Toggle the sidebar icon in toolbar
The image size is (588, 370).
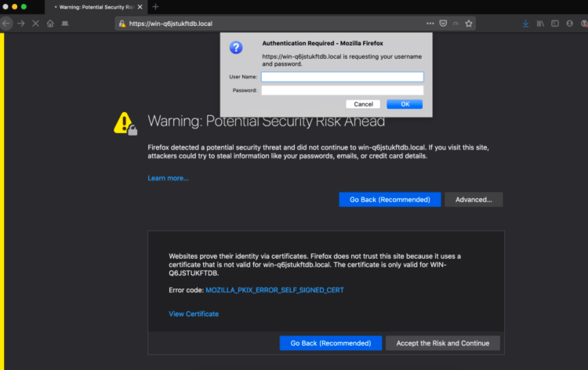(x=555, y=24)
